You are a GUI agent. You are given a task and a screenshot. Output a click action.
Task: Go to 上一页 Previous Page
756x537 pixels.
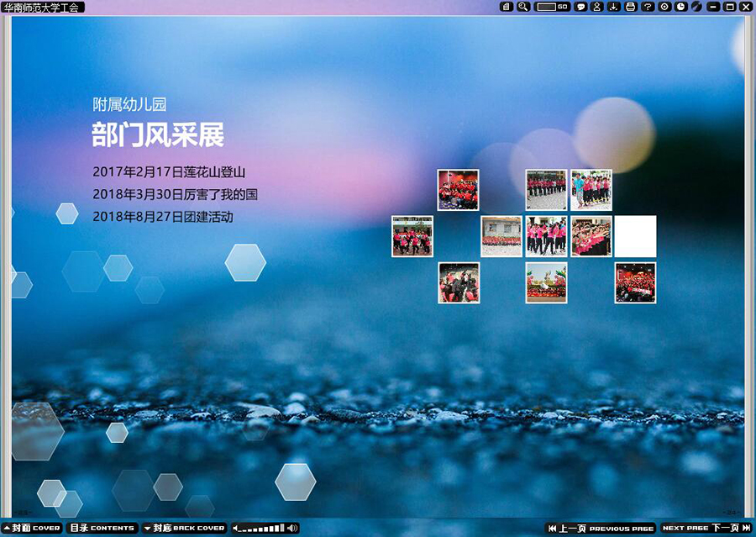[x=601, y=529]
